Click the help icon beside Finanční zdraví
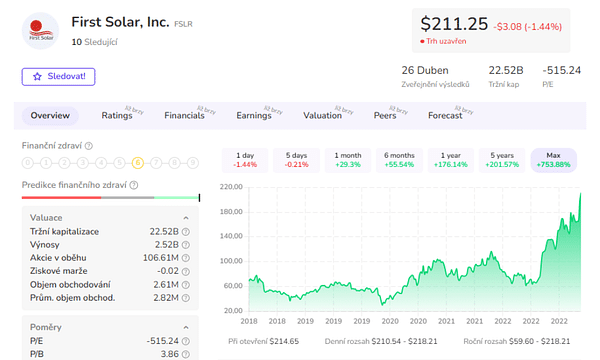This screenshot has width=600, height=360. tap(89, 146)
